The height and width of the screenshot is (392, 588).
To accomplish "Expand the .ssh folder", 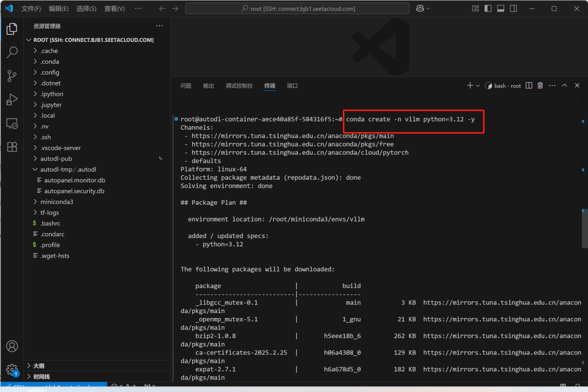I will pos(97,137).
